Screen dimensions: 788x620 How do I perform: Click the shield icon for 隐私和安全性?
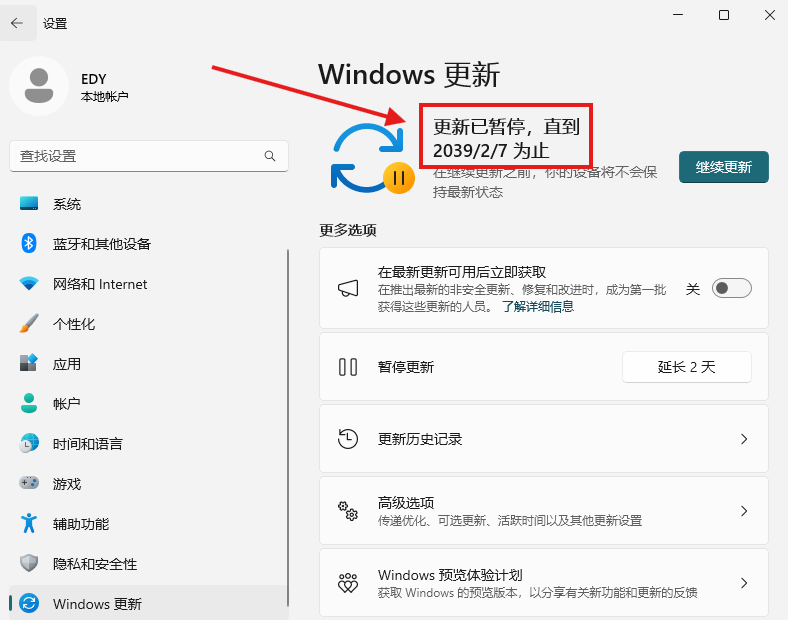click(x=29, y=563)
